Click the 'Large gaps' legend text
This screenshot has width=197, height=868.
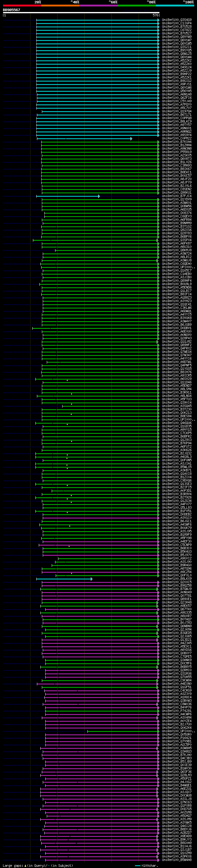coord(13,866)
